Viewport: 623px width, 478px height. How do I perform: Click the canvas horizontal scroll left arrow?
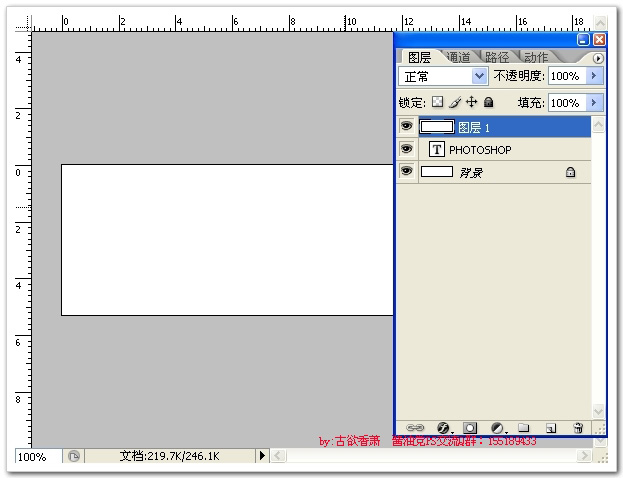[278, 455]
